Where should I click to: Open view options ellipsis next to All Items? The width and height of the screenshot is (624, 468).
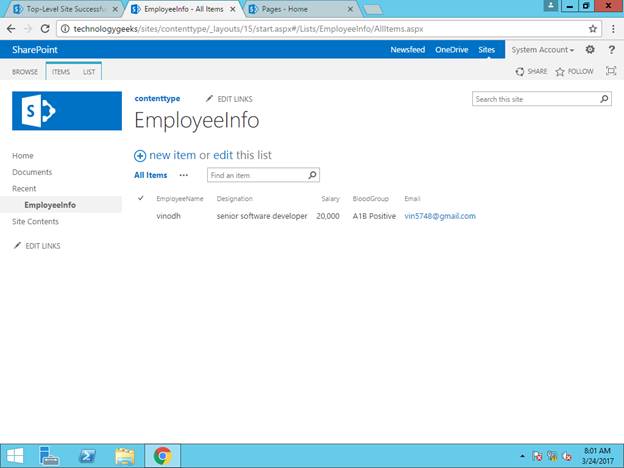183,175
